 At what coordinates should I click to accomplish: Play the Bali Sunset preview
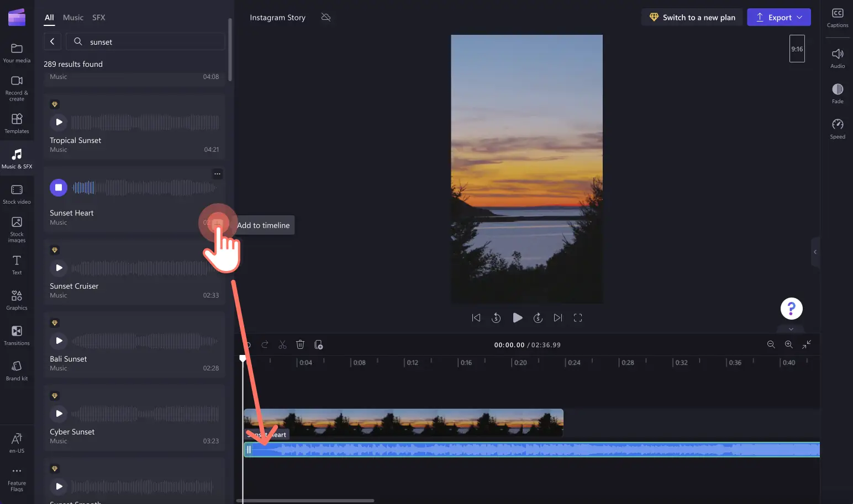pyautogui.click(x=59, y=341)
